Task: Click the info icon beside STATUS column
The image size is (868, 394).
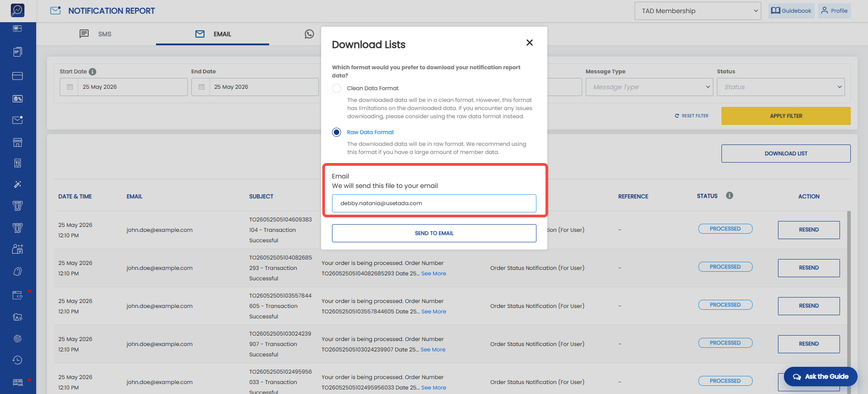Action: point(730,196)
